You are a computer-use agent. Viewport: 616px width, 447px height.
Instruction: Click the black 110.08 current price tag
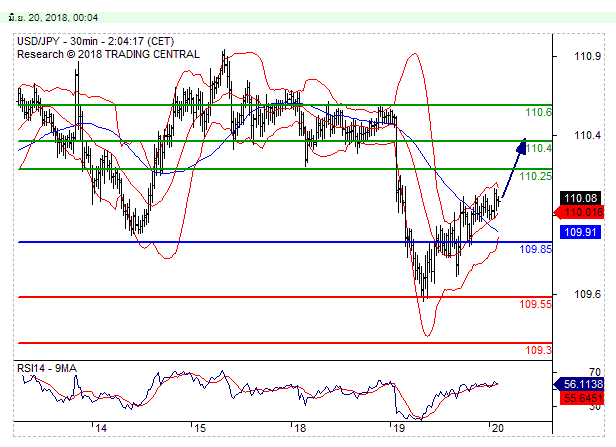580,198
